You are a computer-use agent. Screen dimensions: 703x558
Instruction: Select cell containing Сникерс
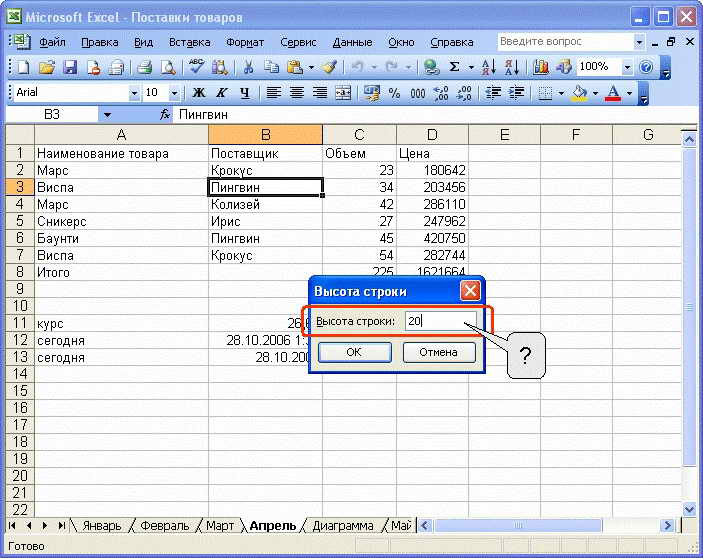[x=121, y=221]
